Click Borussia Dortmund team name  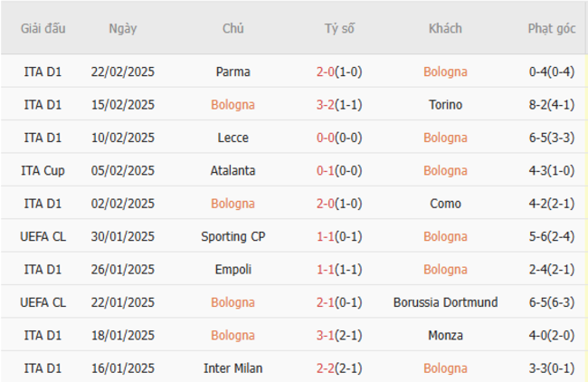coord(445,302)
